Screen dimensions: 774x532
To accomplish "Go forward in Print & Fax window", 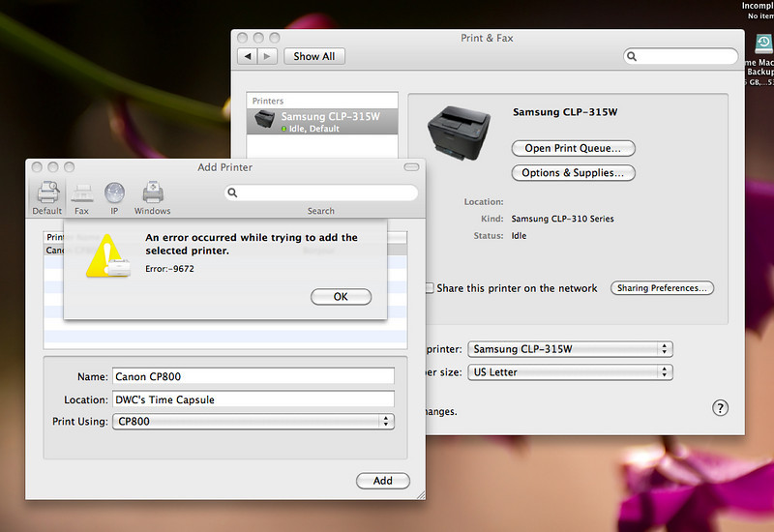I will pyautogui.click(x=267, y=56).
